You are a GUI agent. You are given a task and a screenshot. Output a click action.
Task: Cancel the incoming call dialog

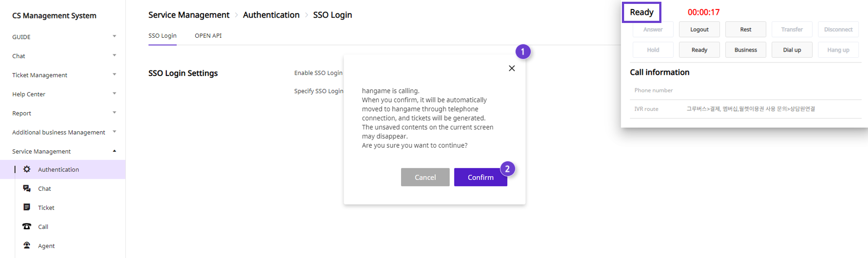[x=425, y=177]
